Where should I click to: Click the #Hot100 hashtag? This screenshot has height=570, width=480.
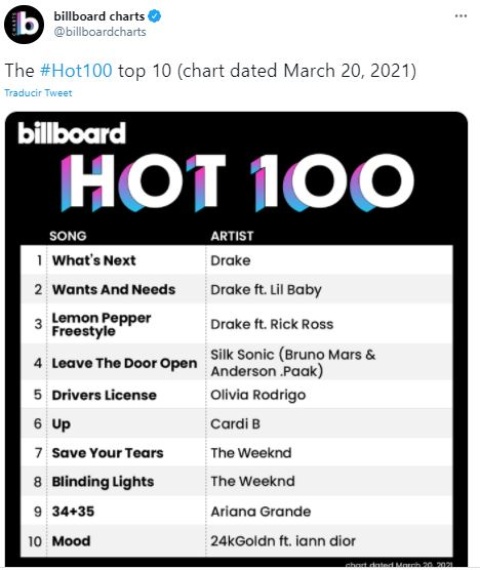[x=76, y=71]
